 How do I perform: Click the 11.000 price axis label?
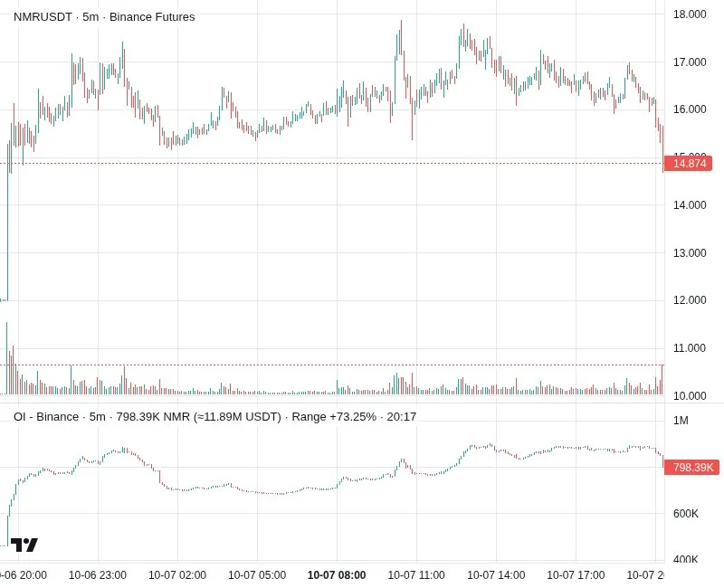click(690, 348)
